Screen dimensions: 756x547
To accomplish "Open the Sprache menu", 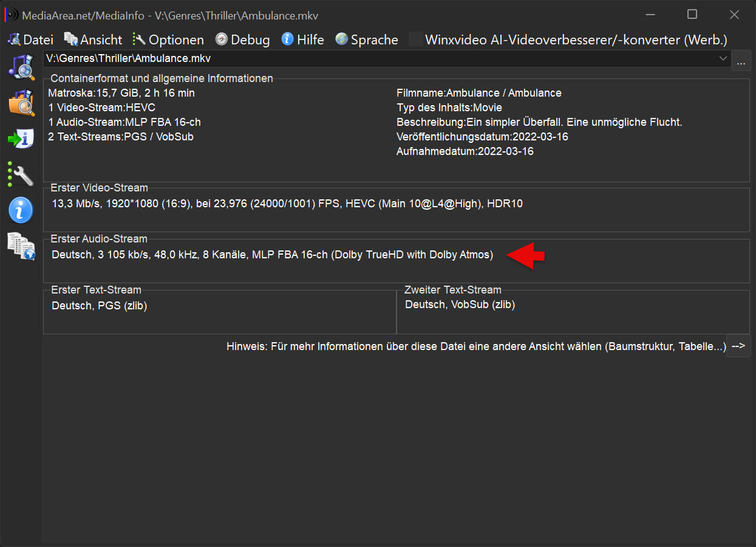I will pyautogui.click(x=367, y=40).
